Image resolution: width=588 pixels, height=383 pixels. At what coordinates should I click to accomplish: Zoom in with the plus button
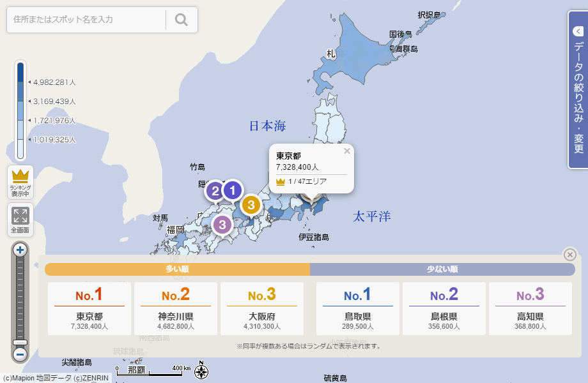click(x=20, y=250)
